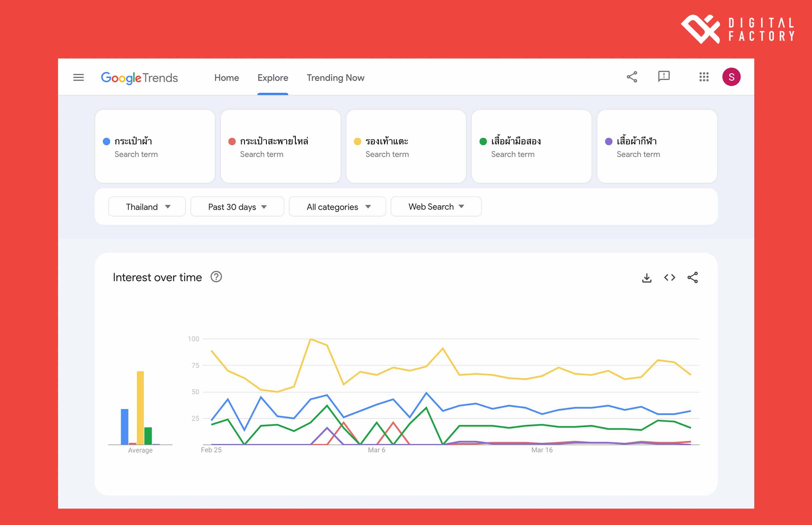
Task: Open the Google apps grid
Action: click(x=704, y=77)
